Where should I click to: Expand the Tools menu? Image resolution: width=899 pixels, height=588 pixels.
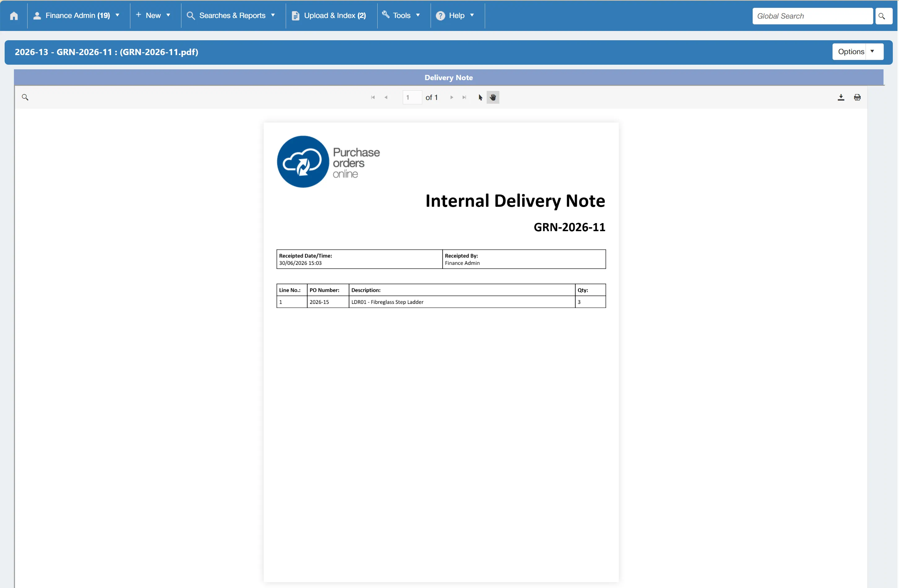402,15
